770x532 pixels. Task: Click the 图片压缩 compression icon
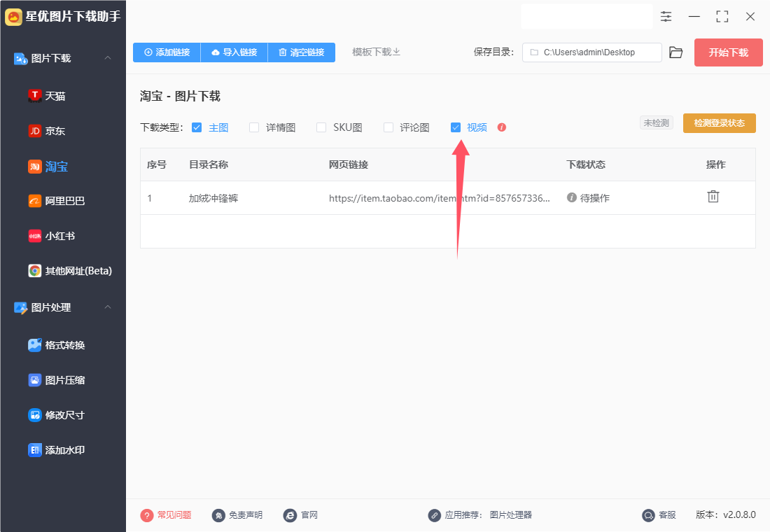pyautogui.click(x=34, y=379)
